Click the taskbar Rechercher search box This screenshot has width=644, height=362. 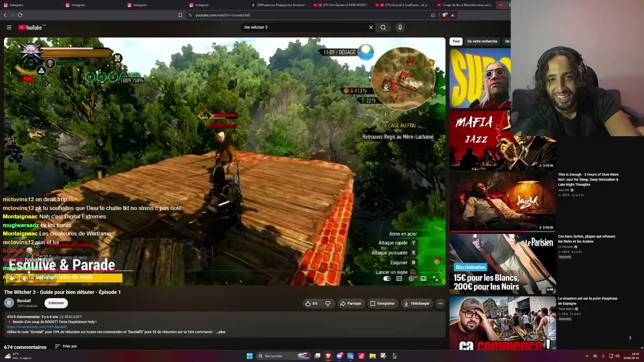point(283,356)
